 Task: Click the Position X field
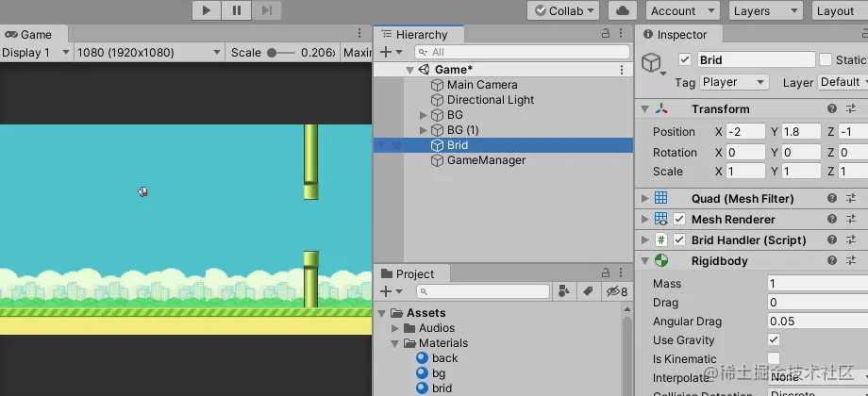[x=745, y=132]
